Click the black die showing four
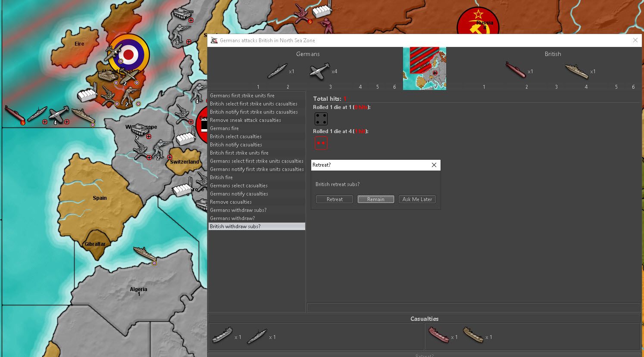 pos(321,119)
